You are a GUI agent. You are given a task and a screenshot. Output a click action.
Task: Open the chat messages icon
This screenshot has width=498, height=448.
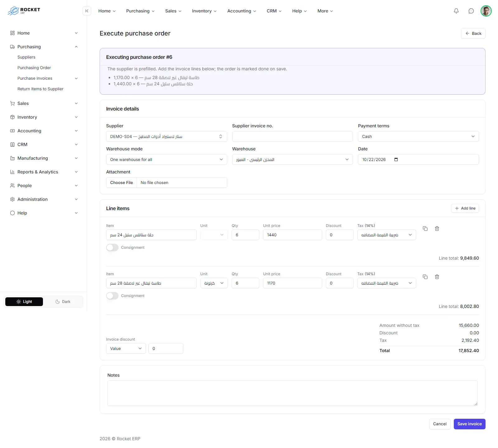471,11
